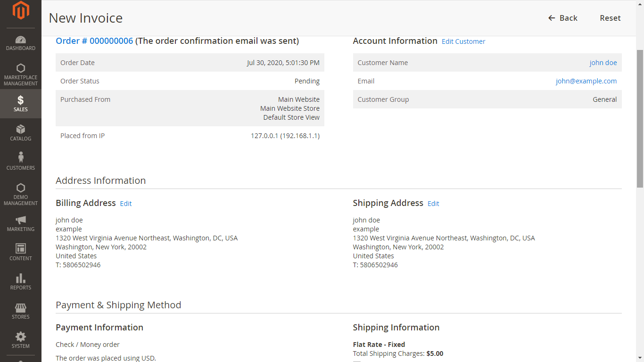Click the john@example.com email link
Image resolution: width=644 pixels, height=362 pixels.
point(586,81)
